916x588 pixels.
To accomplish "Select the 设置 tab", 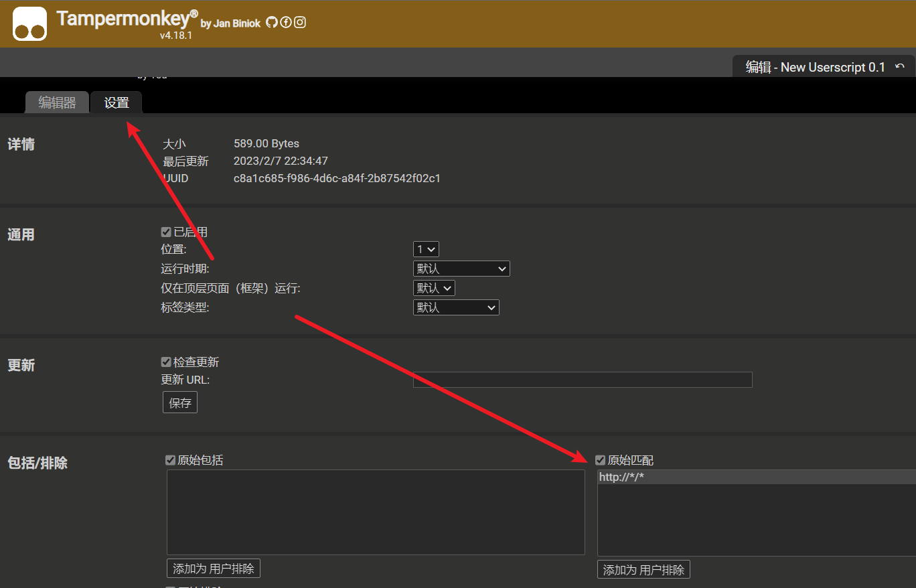I will pyautogui.click(x=117, y=103).
